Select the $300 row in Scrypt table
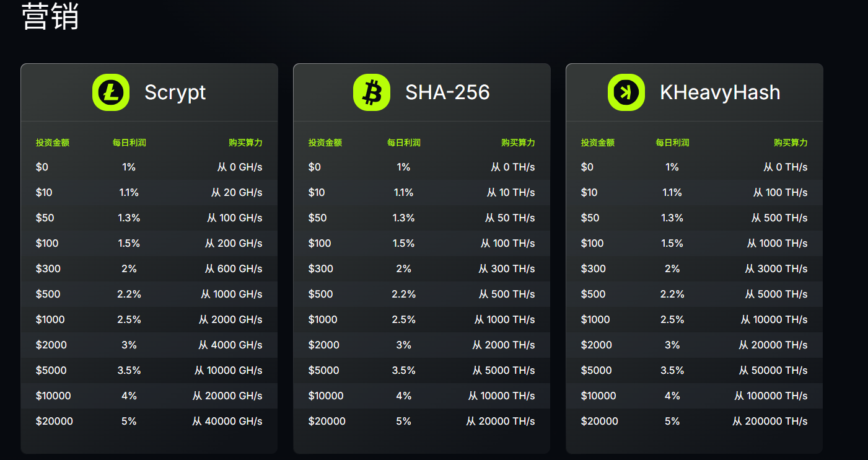 (x=149, y=268)
